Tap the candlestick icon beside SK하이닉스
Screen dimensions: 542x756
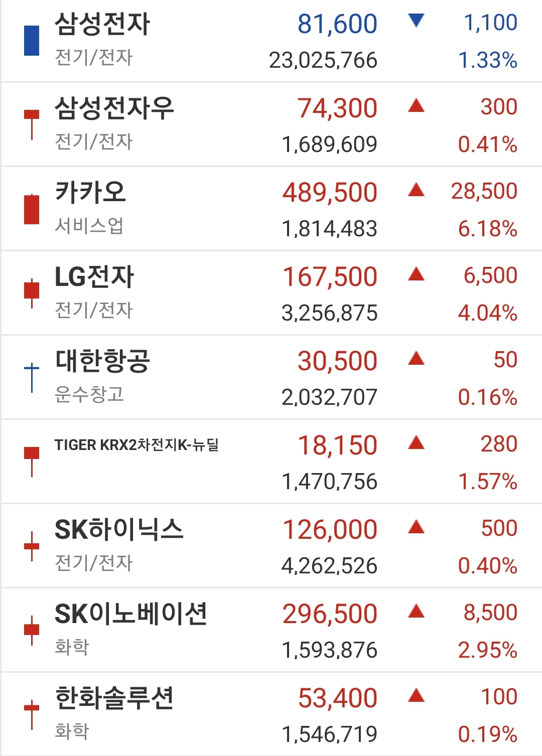(32, 546)
